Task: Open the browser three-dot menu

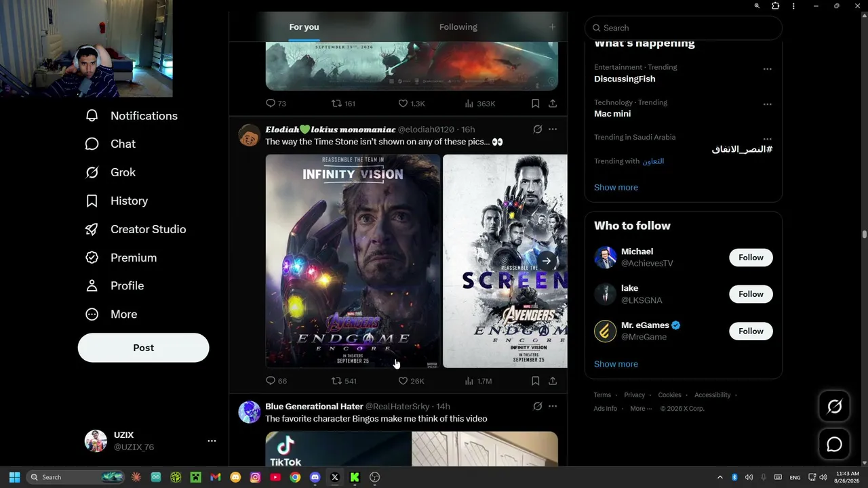Action: [x=793, y=6]
